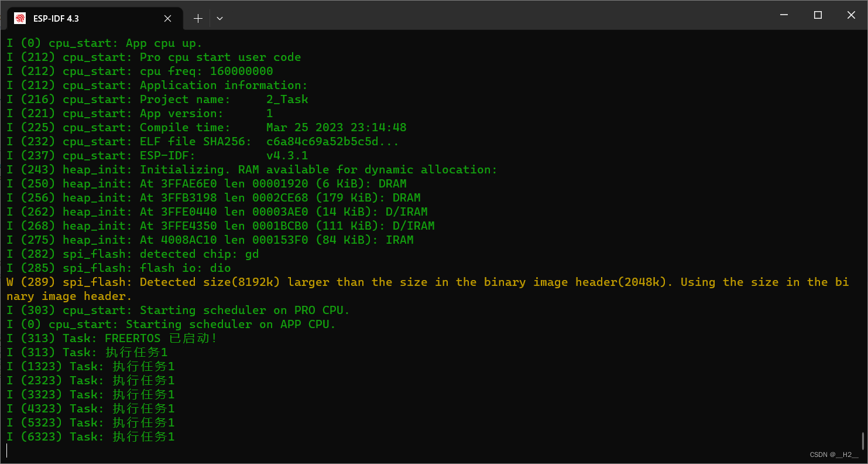Expand the new tab profile dropdown chevron
Viewport: 868px width, 464px height.
(x=219, y=18)
